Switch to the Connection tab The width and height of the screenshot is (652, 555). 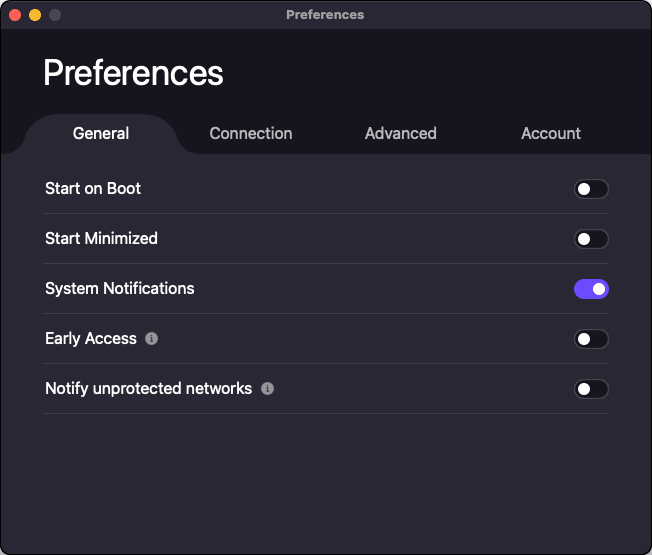click(x=251, y=133)
